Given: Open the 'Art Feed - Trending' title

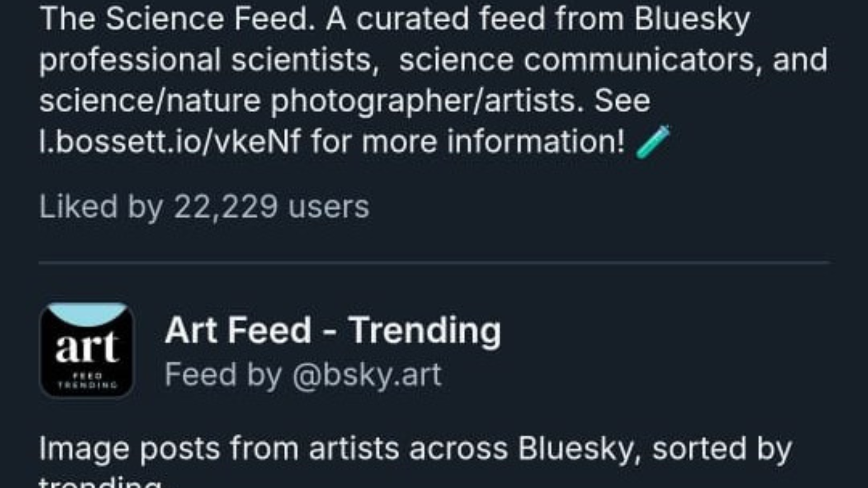Looking at the screenshot, I should pyautogui.click(x=333, y=330).
